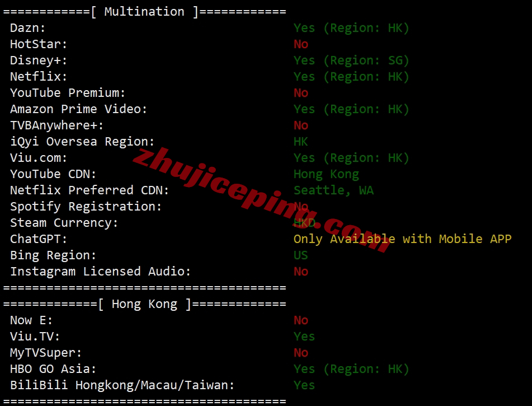
Task: Click the Hong Kong section header
Action: 144,304
